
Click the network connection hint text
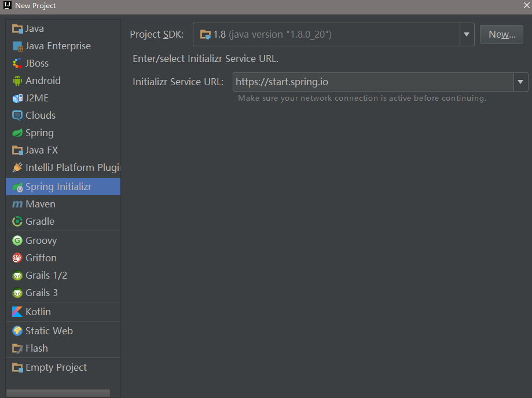(x=362, y=98)
